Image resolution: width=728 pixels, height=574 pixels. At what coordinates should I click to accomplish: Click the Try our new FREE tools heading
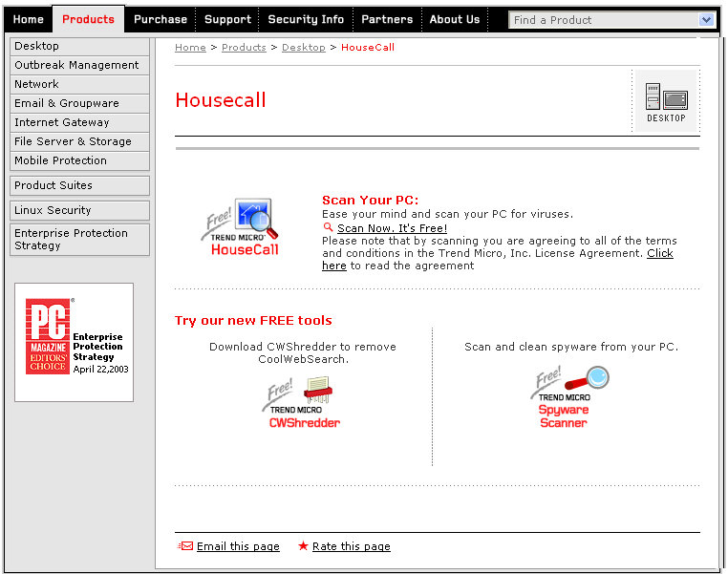click(253, 320)
